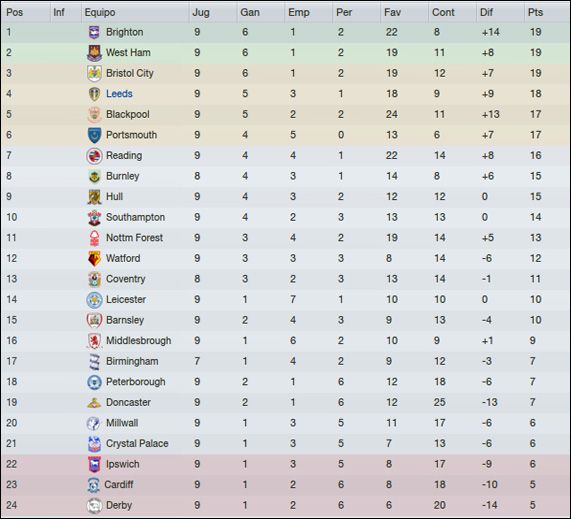571x519 pixels.
Task: Click the West Ham club crest
Action: (x=94, y=53)
